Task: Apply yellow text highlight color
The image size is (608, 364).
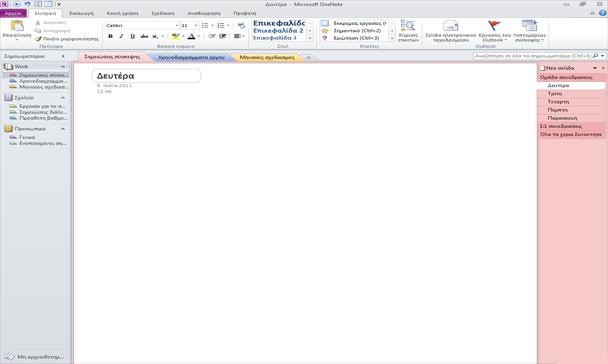Action: [x=176, y=36]
